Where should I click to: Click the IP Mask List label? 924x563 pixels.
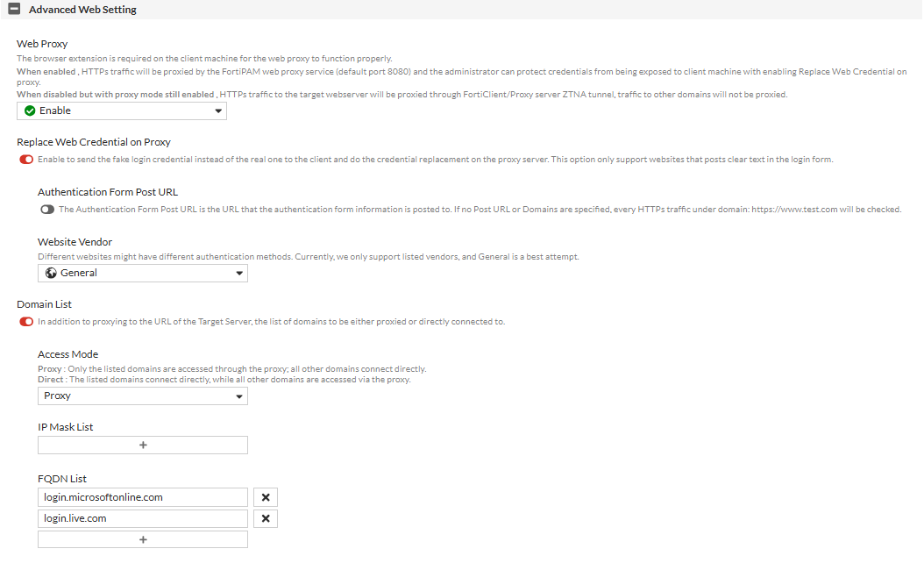click(x=66, y=427)
